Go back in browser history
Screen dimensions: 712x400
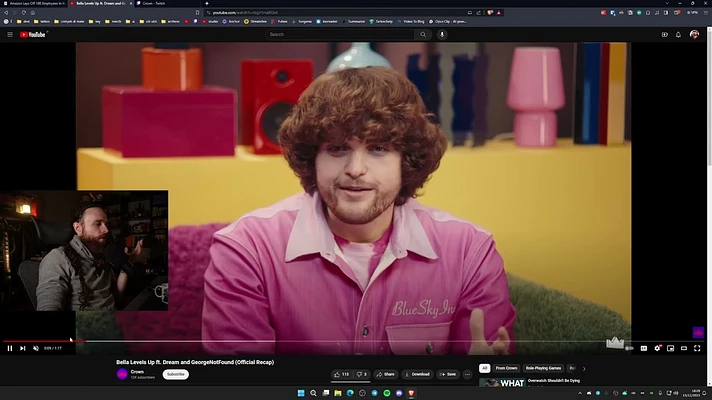pos(6,13)
